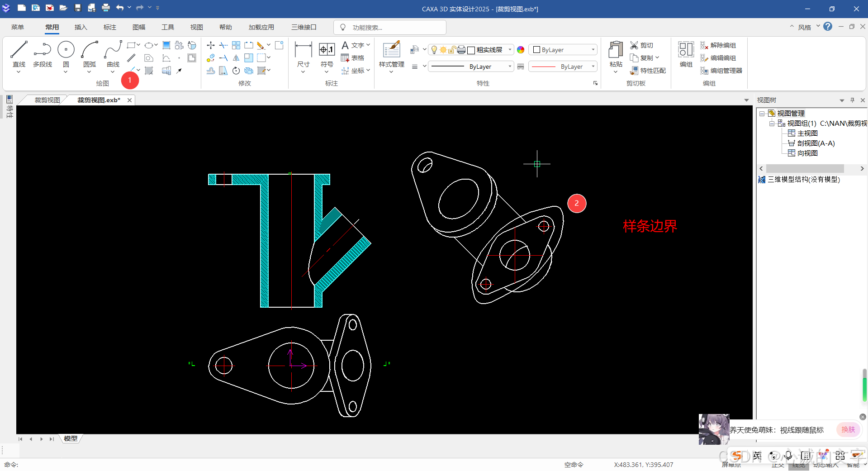Screen dimensions: 868x471
Task: Click the Undo arrow in title toolbar
Action: 119,8
